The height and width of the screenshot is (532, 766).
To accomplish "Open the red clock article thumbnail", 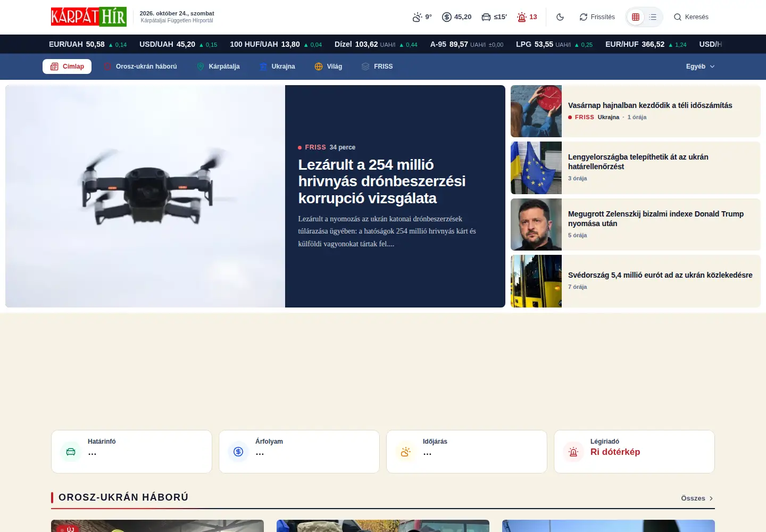I will click(x=536, y=111).
